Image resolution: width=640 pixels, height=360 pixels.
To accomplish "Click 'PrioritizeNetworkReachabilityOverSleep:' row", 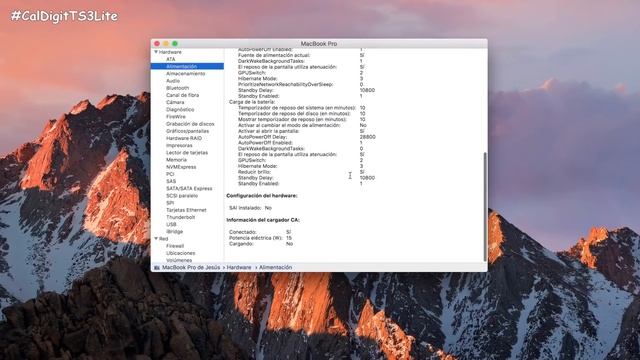I will [300, 84].
